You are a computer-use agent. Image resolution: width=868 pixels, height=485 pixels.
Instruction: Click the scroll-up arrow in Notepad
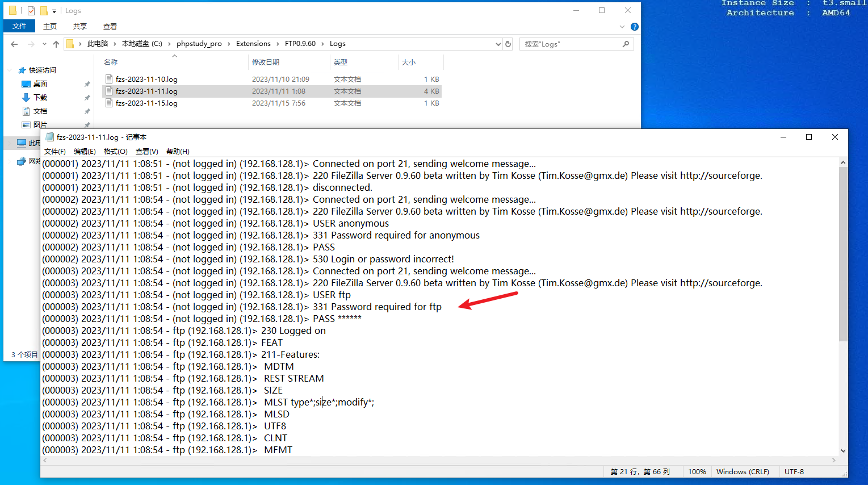coord(843,163)
